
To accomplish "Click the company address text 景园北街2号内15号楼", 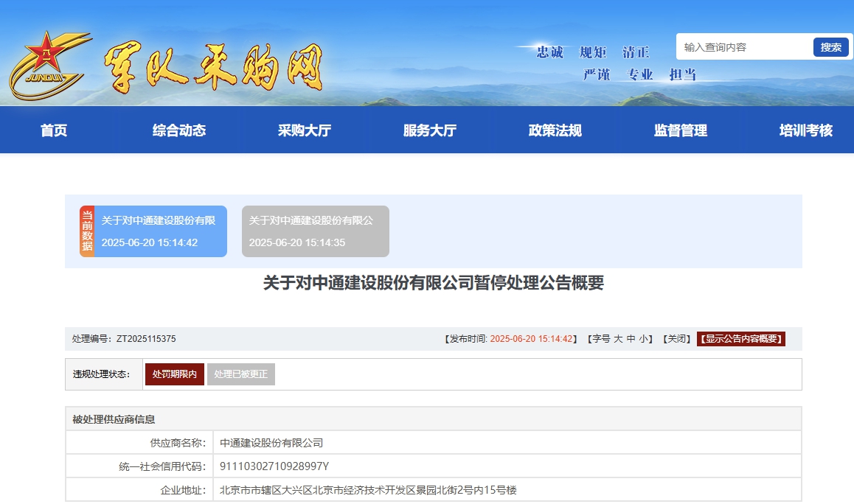I will point(466,490).
